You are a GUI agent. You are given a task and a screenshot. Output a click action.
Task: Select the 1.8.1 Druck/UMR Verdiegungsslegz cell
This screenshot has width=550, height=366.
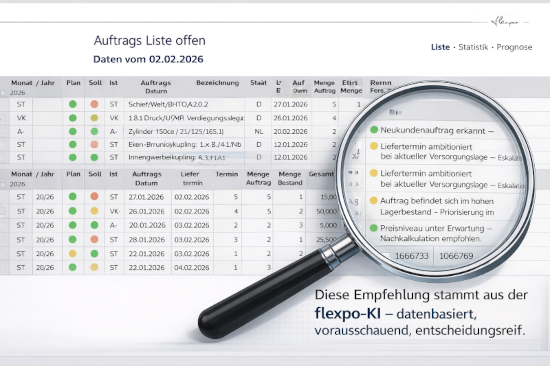click(x=186, y=118)
